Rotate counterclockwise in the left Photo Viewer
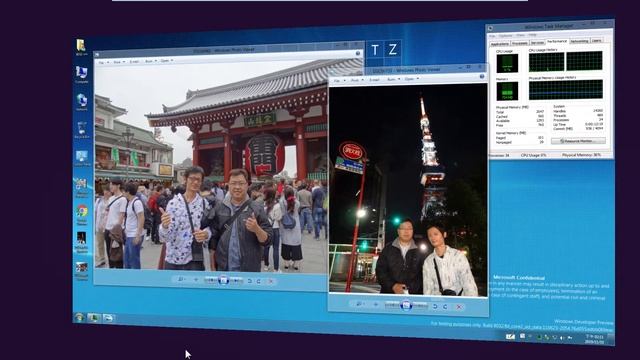 tap(250, 281)
